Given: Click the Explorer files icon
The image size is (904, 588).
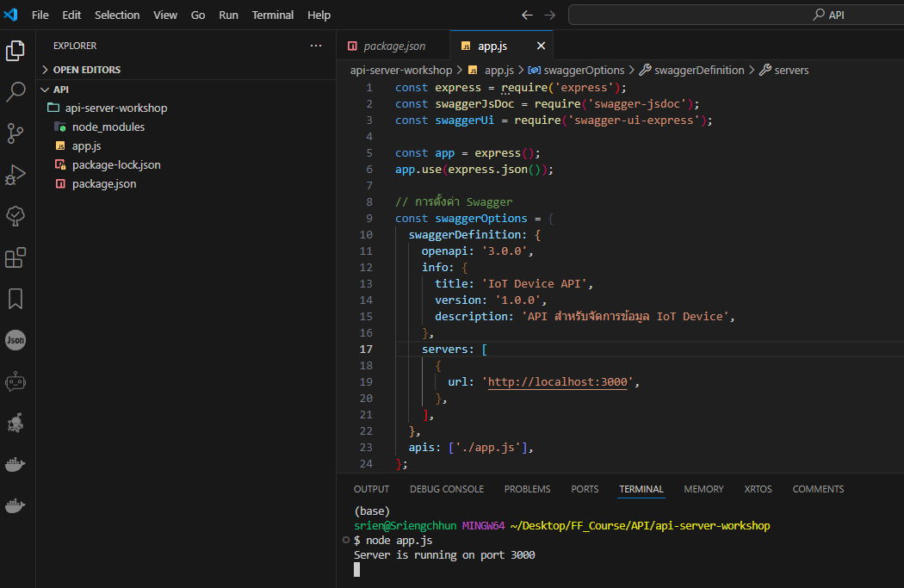Looking at the screenshot, I should (15, 51).
